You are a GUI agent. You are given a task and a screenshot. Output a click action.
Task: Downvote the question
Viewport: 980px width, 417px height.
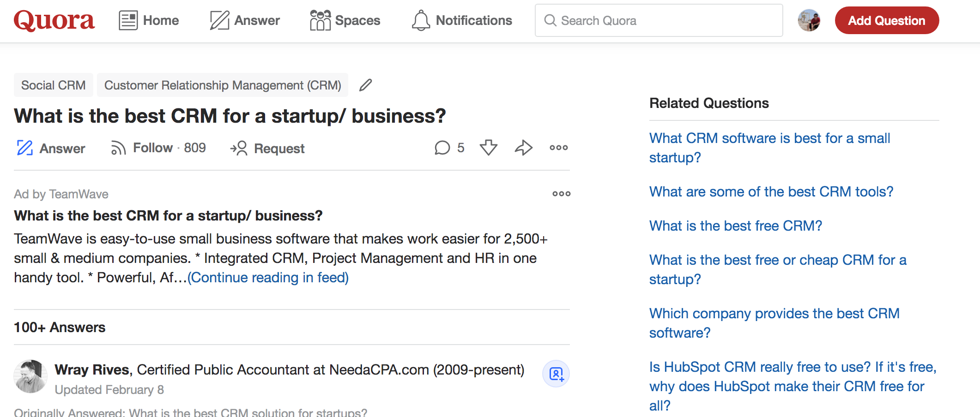click(x=488, y=148)
